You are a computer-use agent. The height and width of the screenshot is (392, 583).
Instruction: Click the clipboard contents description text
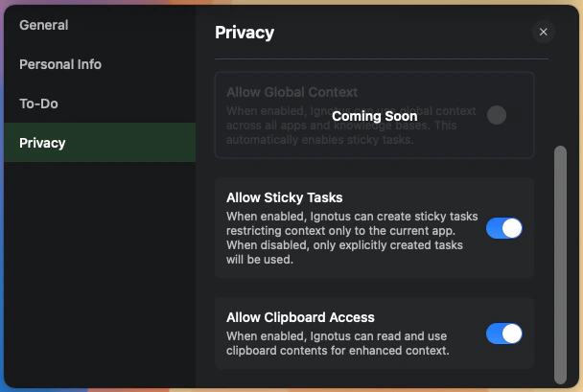[338, 343]
